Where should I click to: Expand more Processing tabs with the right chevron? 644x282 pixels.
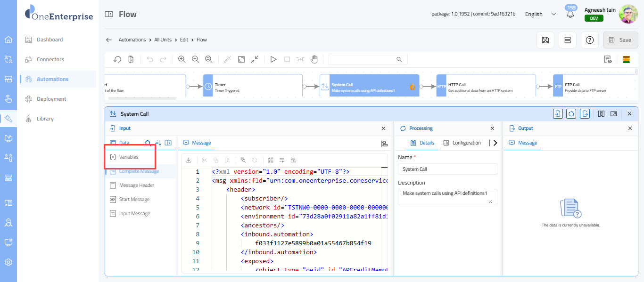pos(495,143)
